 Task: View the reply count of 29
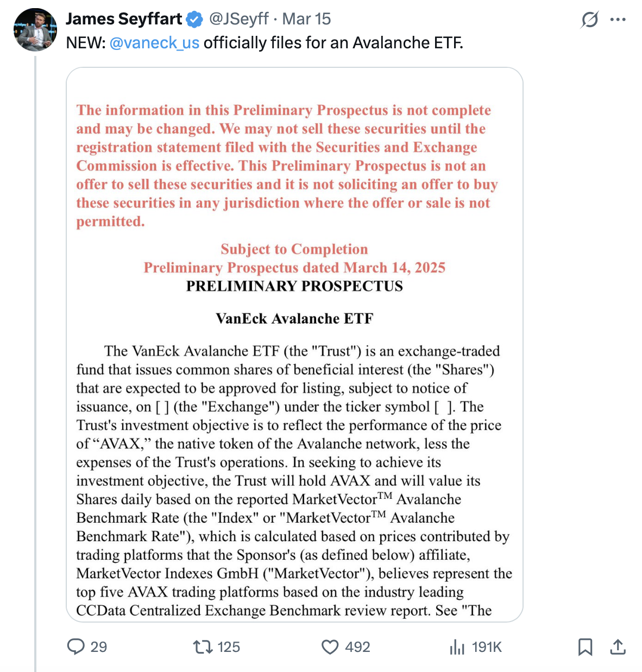(99, 647)
